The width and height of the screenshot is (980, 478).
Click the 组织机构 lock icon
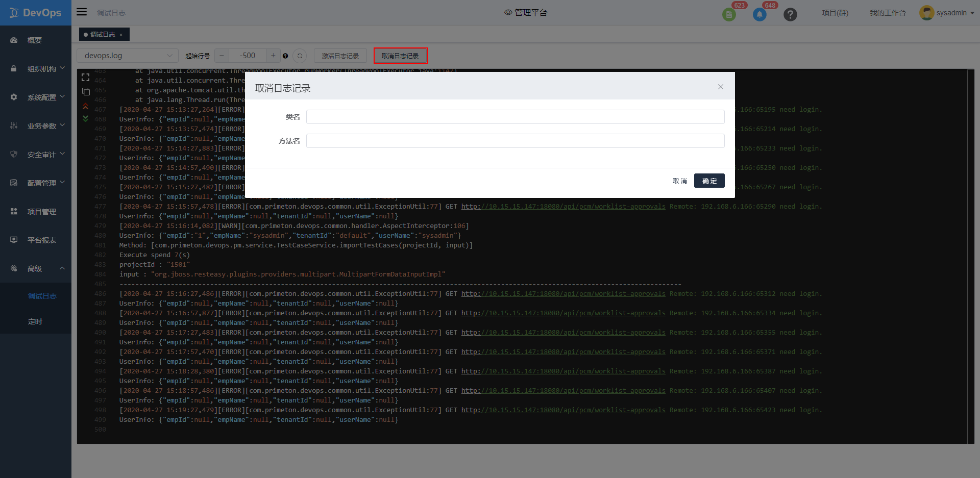(14, 68)
